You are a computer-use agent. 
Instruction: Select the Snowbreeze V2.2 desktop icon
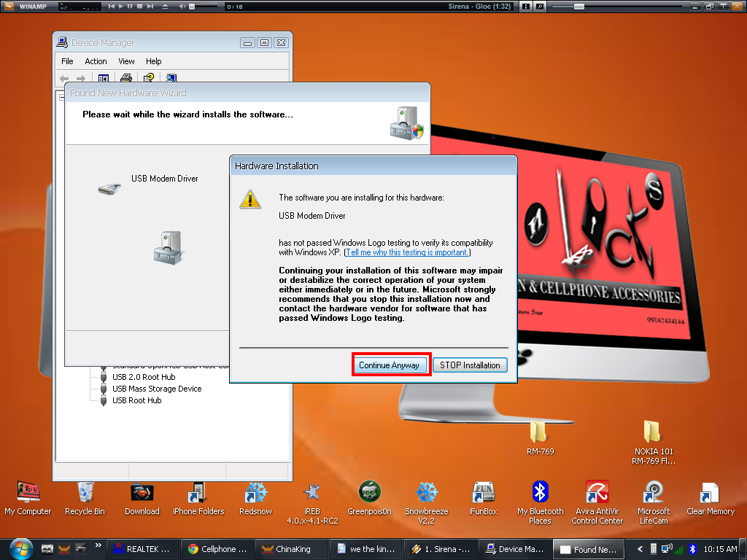point(426,503)
